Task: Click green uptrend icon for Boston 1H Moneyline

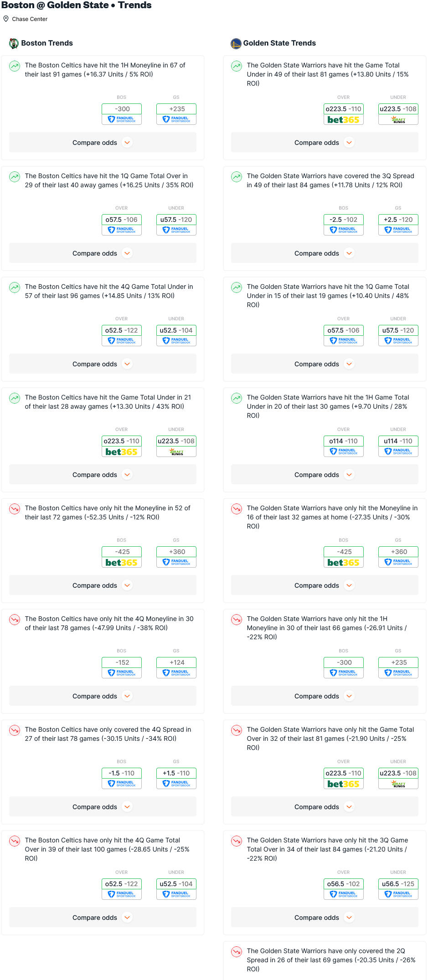Action: pyautogui.click(x=15, y=66)
